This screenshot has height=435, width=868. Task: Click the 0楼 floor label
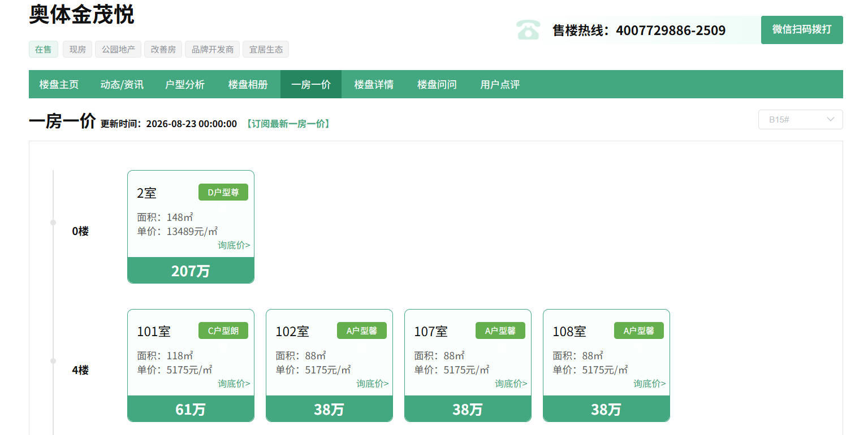pyautogui.click(x=80, y=231)
